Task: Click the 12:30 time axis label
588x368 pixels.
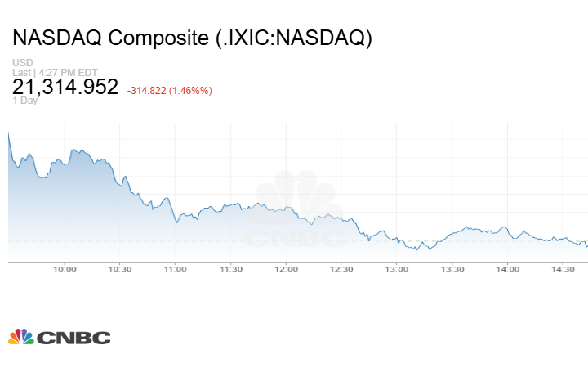Action: (341, 268)
